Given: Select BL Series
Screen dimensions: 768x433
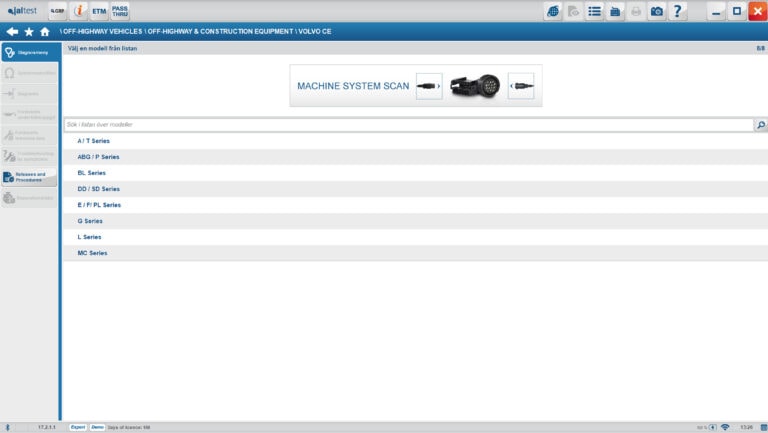Looking at the screenshot, I should pos(415,173).
